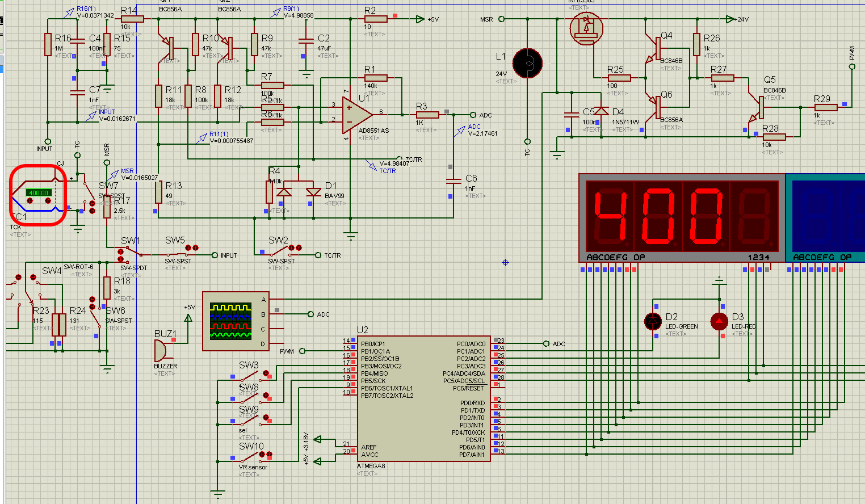Select resistor R29 1k near PWM terminal
The width and height of the screenshot is (865, 504).
pyautogui.click(x=826, y=107)
